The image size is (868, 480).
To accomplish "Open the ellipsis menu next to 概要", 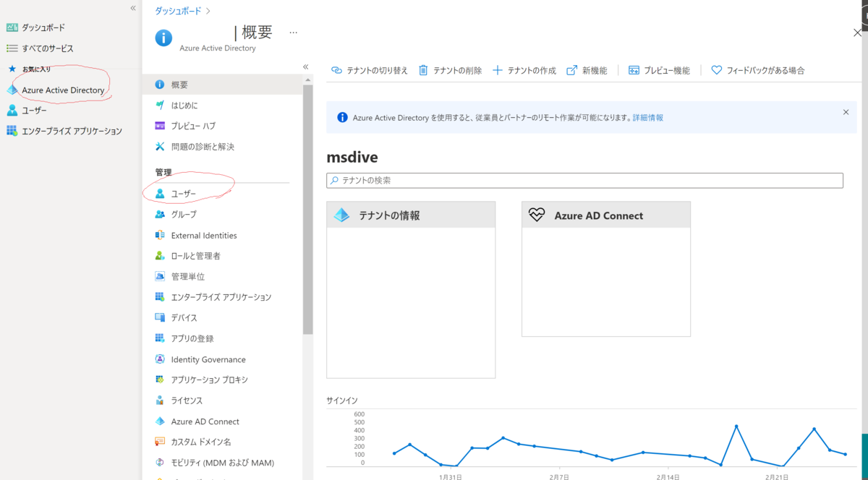I will click(293, 33).
